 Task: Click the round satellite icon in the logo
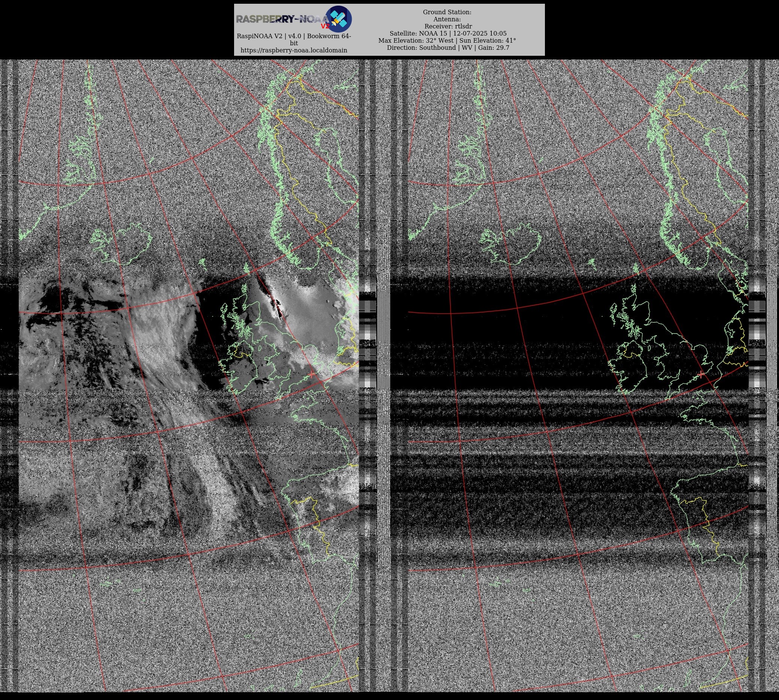point(338,19)
